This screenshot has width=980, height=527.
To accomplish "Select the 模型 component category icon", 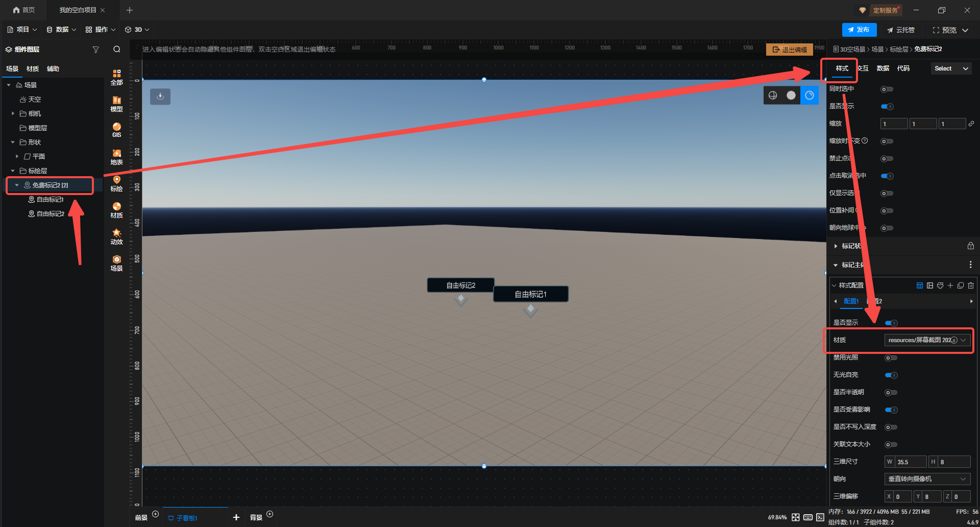I will pos(116,104).
